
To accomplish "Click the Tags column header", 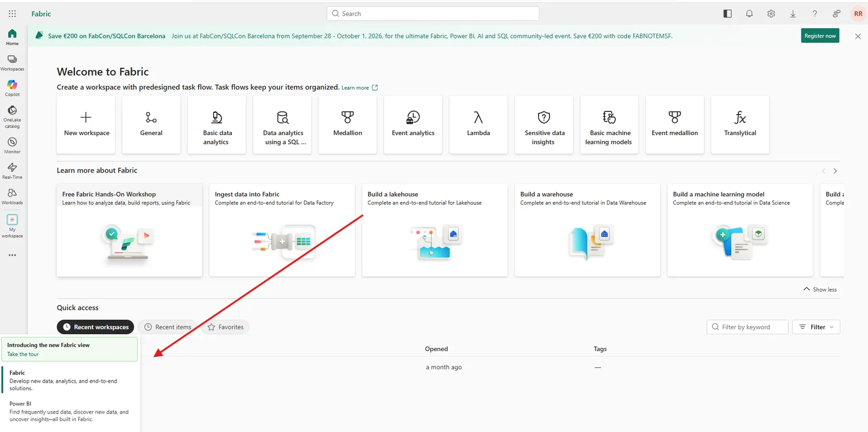I will click(600, 349).
